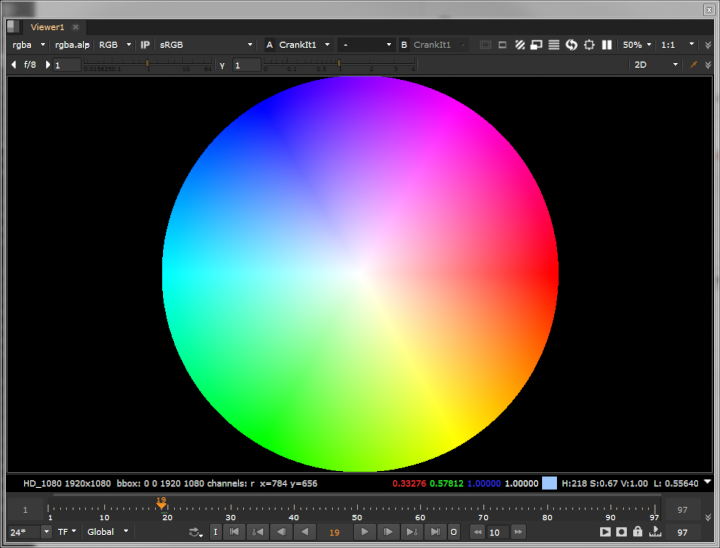The image size is (720, 548).
Task: Toggle the IP input process button
Action: [x=145, y=45]
